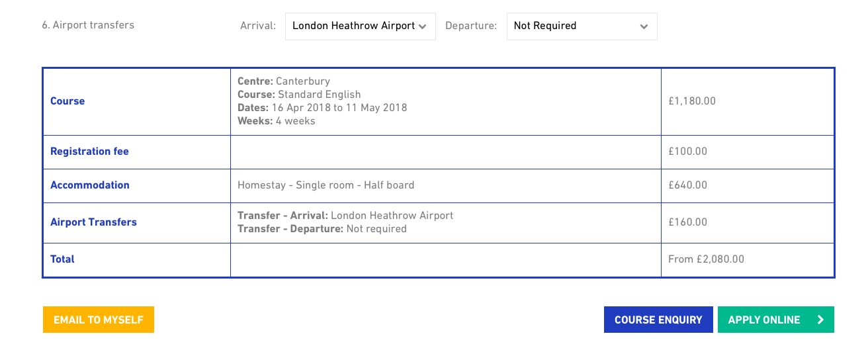This screenshot has width=868, height=350.
Task: Select the Airport Transfers row label
Action: pyautogui.click(x=93, y=222)
